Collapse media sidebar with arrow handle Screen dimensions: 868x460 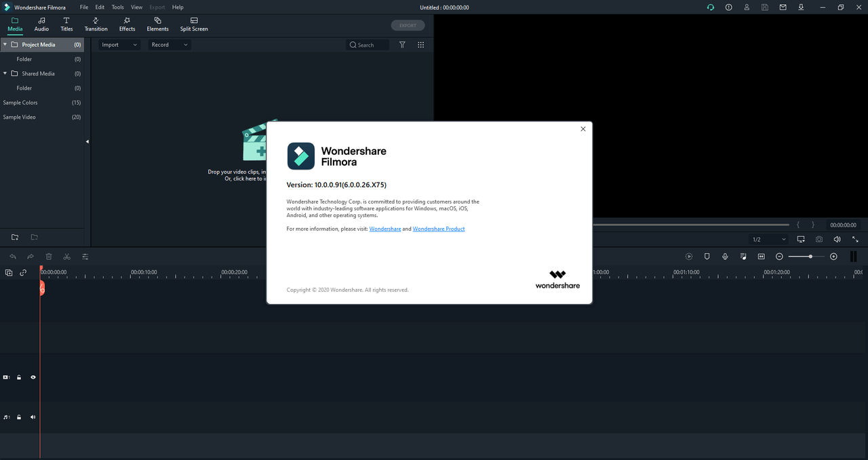pos(87,141)
